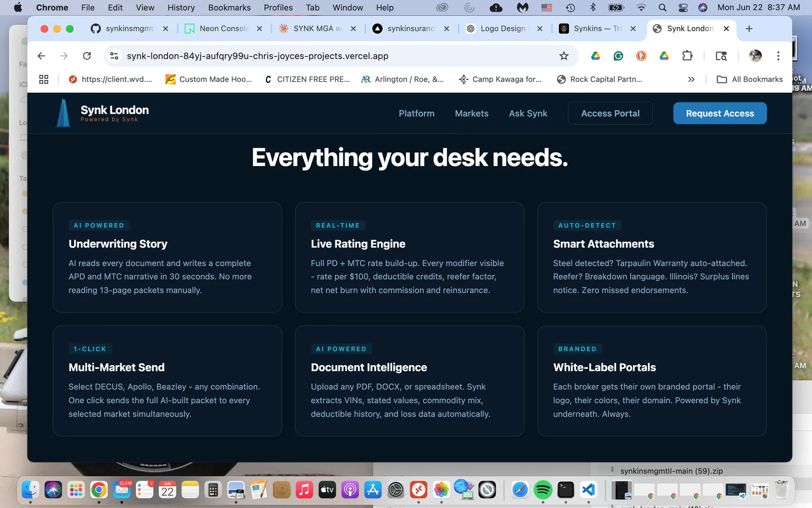Open the Arlington / Roe bookmark
The height and width of the screenshot is (508, 812).
tap(402, 79)
